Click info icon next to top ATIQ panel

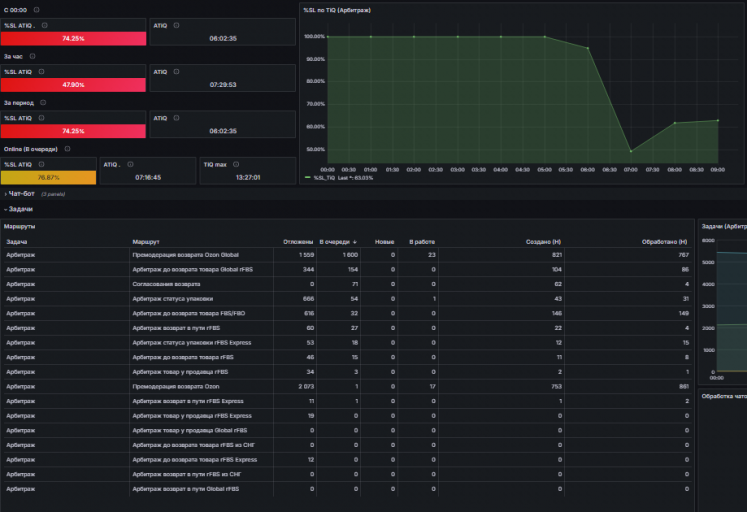[x=176, y=25]
